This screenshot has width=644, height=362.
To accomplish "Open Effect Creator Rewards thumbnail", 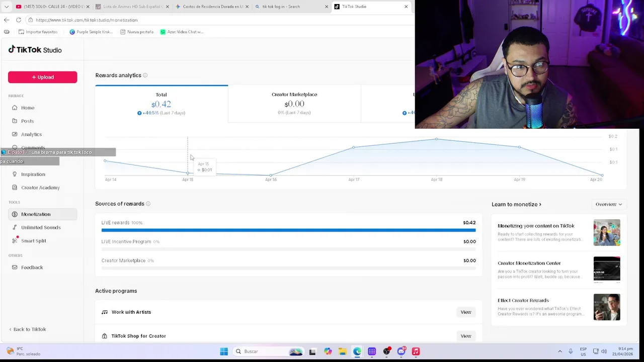I will 607,307.
